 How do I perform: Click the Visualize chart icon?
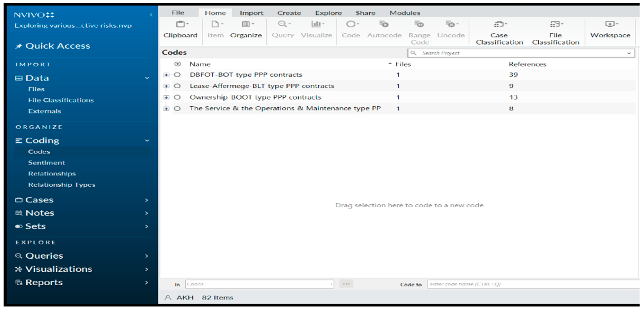pyautogui.click(x=317, y=24)
